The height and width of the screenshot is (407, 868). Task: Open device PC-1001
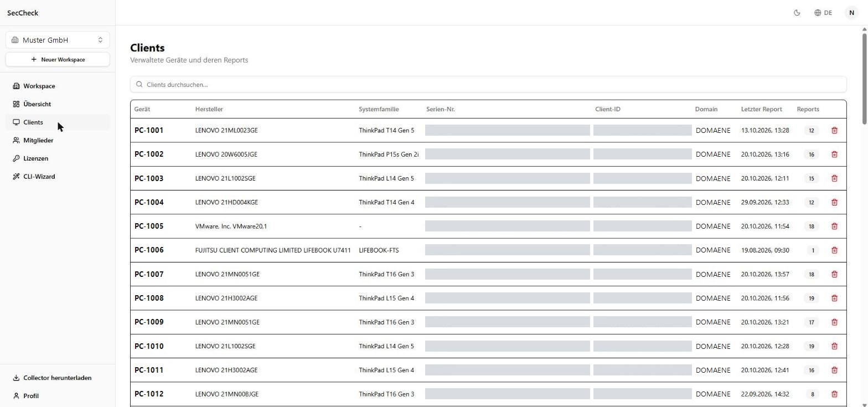point(149,130)
